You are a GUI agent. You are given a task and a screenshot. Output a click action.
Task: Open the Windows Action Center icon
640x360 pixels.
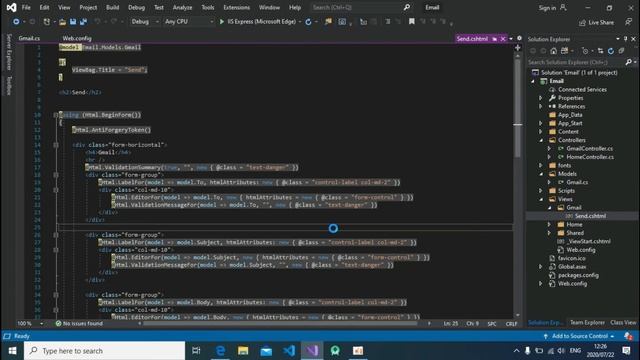coord(627,351)
